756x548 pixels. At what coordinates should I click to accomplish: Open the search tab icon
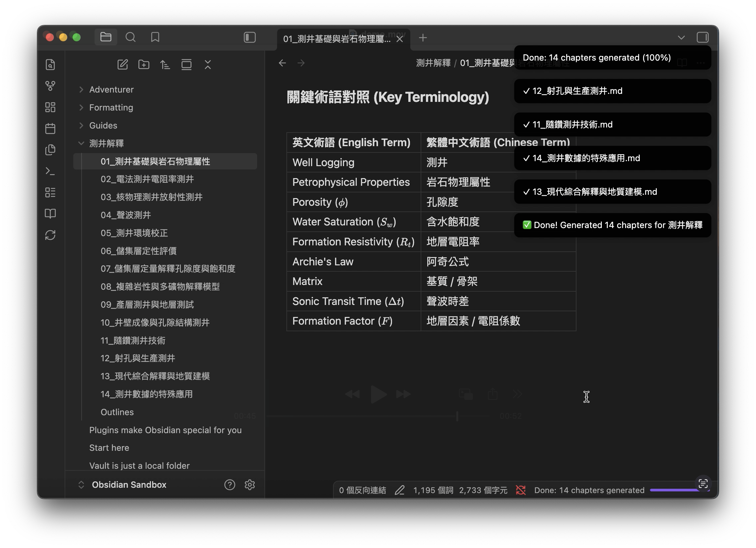[x=130, y=37]
